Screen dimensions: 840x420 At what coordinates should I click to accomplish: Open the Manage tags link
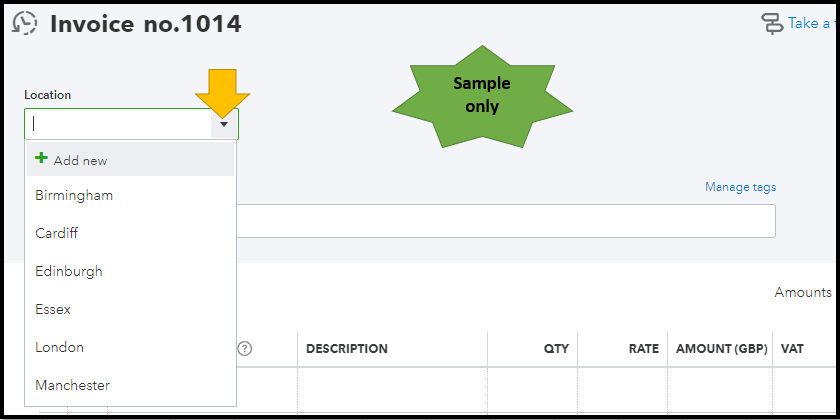tap(740, 187)
